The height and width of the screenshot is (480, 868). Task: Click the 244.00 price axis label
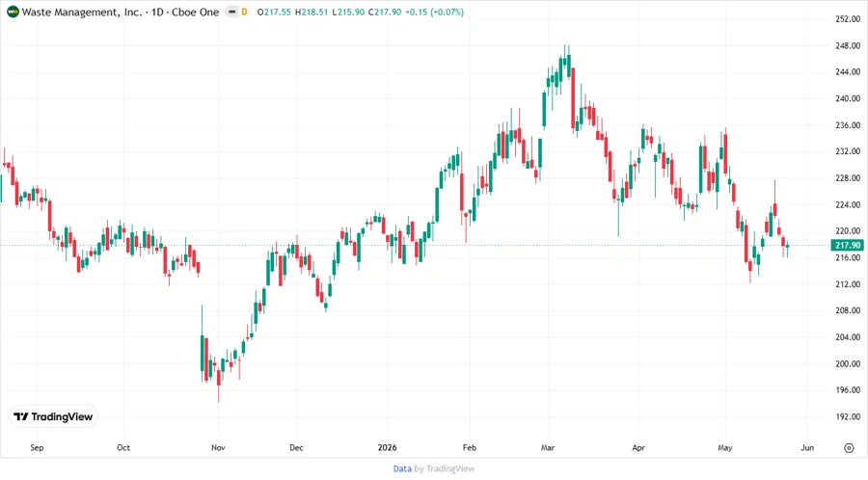[x=848, y=72]
